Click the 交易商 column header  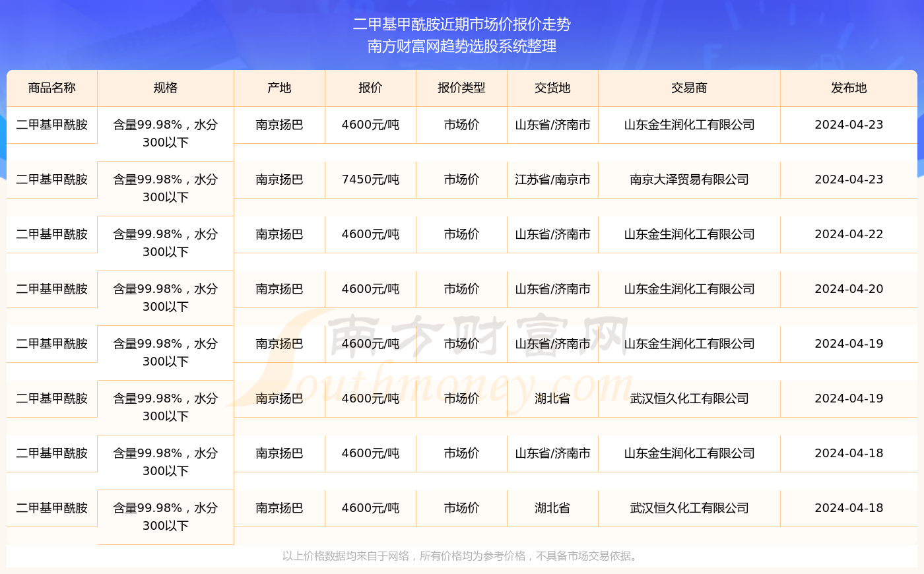[x=689, y=88]
